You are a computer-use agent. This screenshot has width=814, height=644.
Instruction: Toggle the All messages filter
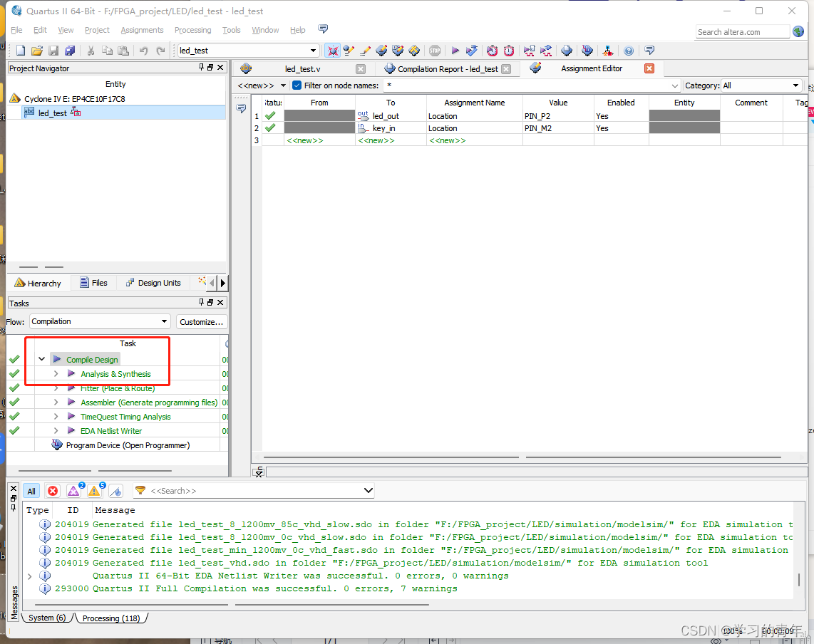pos(31,490)
